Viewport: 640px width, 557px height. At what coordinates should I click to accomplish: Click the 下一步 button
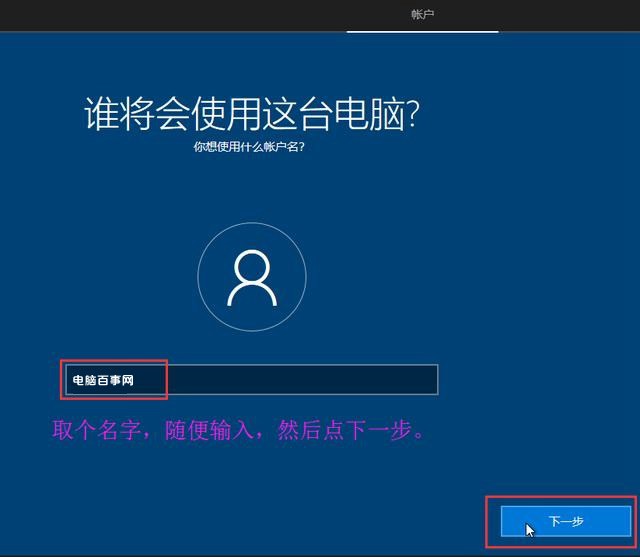(x=565, y=522)
